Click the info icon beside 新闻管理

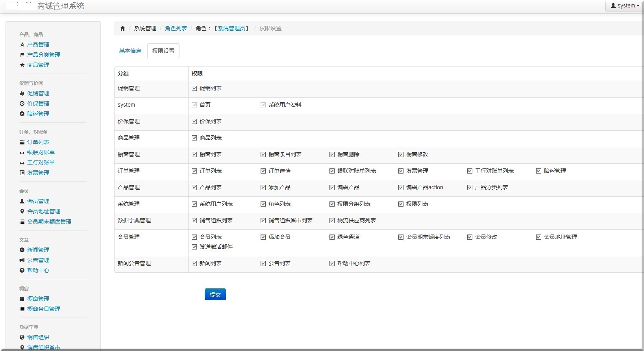[22, 250]
